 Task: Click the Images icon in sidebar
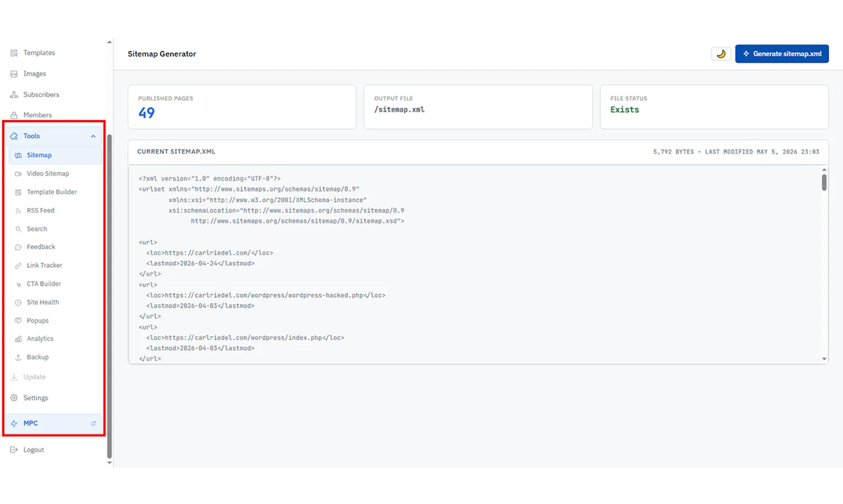pyautogui.click(x=14, y=74)
